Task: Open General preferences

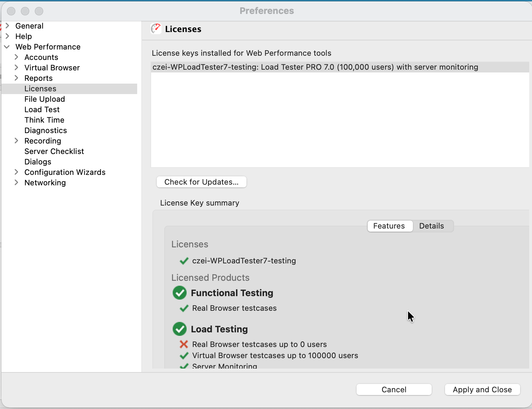Action: (x=29, y=26)
